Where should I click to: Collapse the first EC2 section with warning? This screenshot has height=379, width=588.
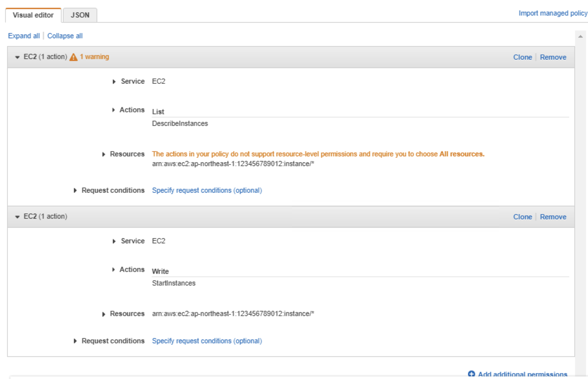coord(18,57)
